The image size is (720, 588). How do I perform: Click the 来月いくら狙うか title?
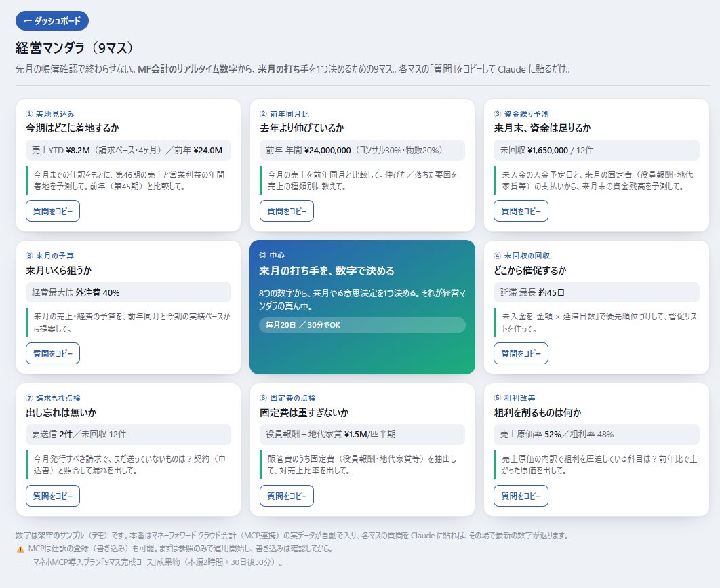59,271
